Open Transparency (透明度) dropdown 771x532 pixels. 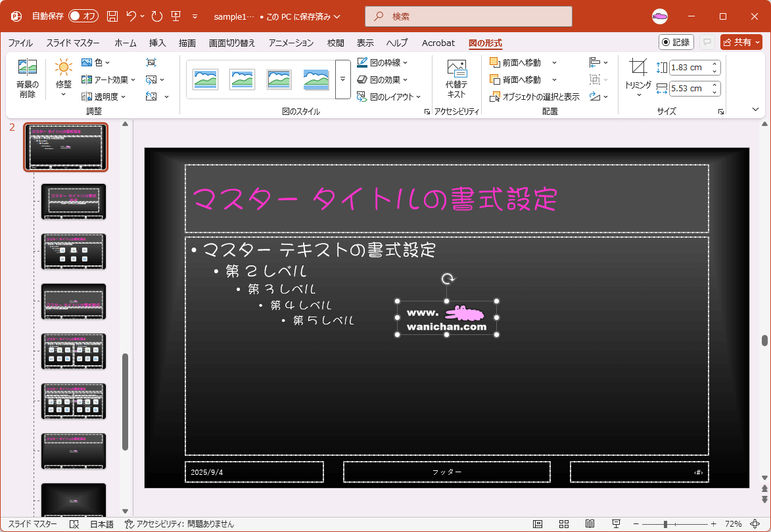point(103,97)
